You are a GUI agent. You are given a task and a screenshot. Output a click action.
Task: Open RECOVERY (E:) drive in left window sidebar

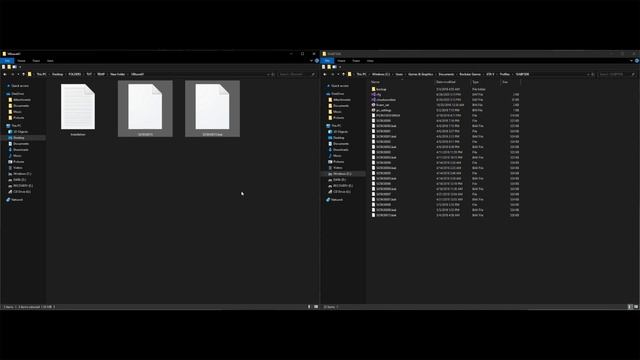(20, 186)
